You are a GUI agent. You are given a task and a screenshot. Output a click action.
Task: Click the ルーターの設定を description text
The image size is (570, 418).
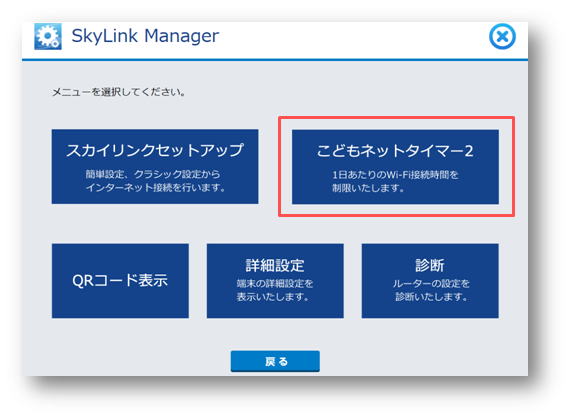pyautogui.click(x=431, y=283)
